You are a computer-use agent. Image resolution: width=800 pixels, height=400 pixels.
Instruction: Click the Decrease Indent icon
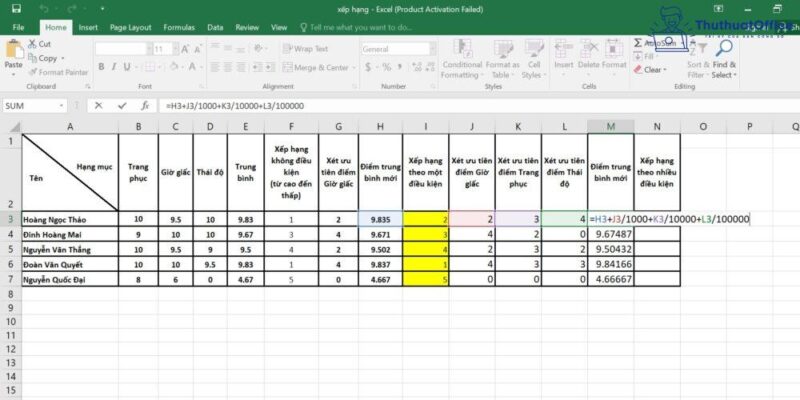click(x=256, y=67)
